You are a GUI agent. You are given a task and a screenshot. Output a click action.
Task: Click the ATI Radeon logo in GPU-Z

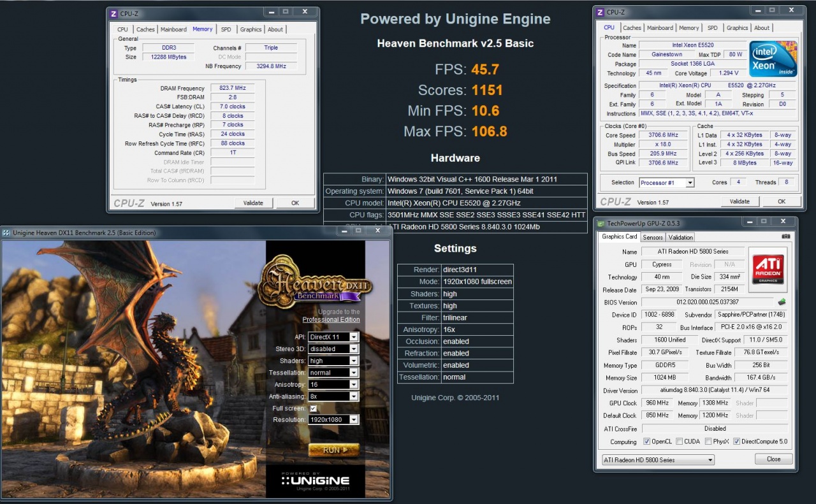pyautogui.click(x=768, y=270)
